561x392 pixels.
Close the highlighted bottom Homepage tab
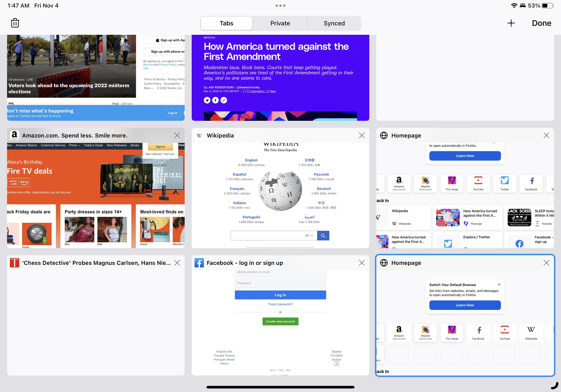[x=546, y=263]
